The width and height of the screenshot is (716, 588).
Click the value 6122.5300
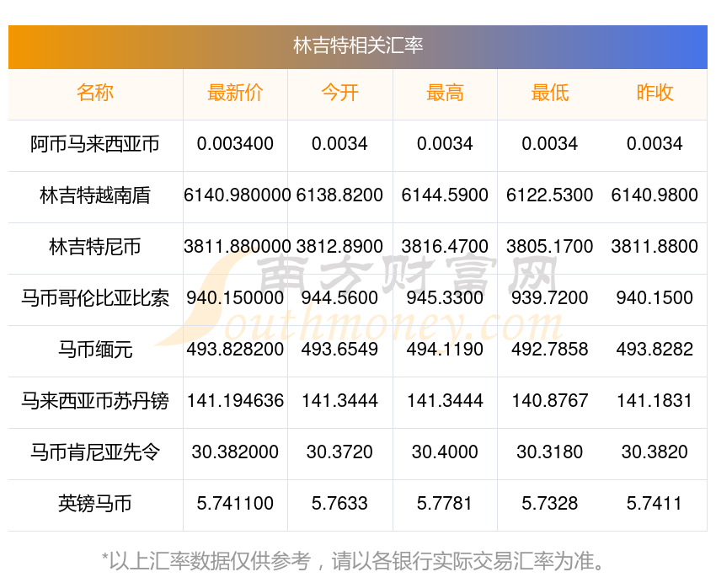pos(550,195)
